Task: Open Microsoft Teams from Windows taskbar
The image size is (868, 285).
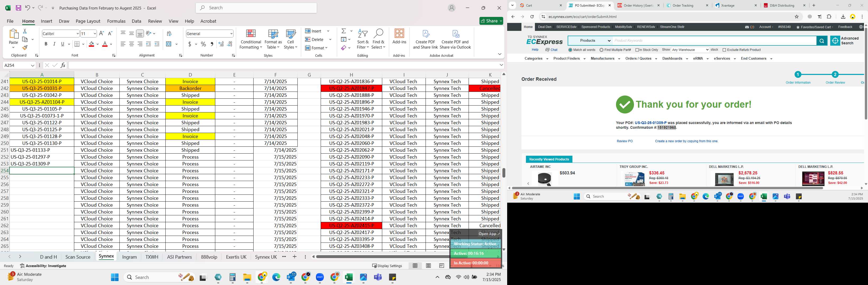Action: (378, 277)
